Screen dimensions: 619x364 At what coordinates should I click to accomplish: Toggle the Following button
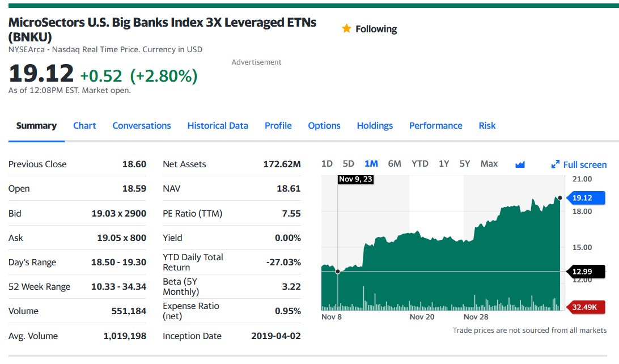click(x=370, y=29)
